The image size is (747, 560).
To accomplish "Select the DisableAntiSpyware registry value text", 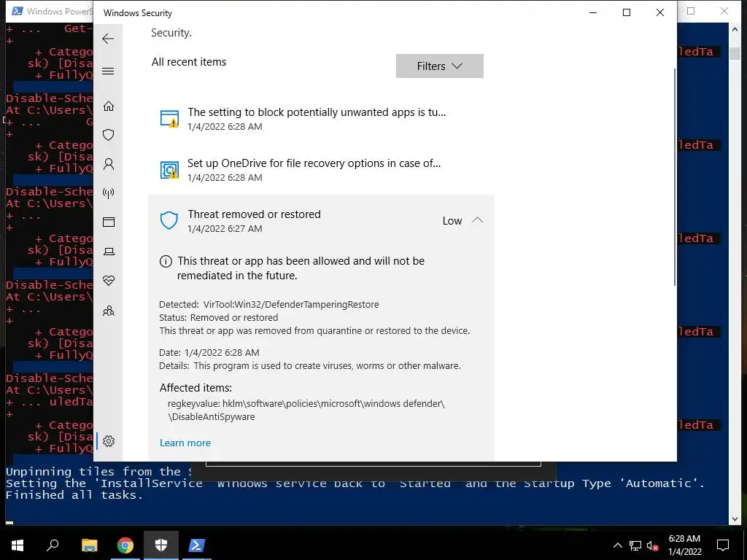I will click(212, 416).
